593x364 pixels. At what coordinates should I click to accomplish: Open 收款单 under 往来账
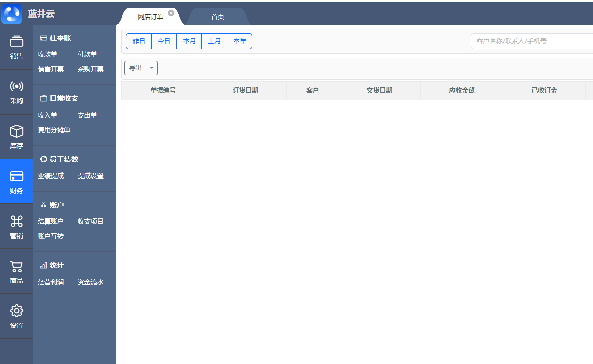tap(48, 54)
